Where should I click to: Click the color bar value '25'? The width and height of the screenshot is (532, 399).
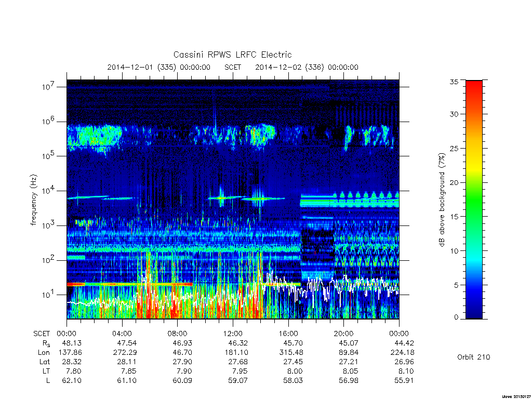point(454,148)
